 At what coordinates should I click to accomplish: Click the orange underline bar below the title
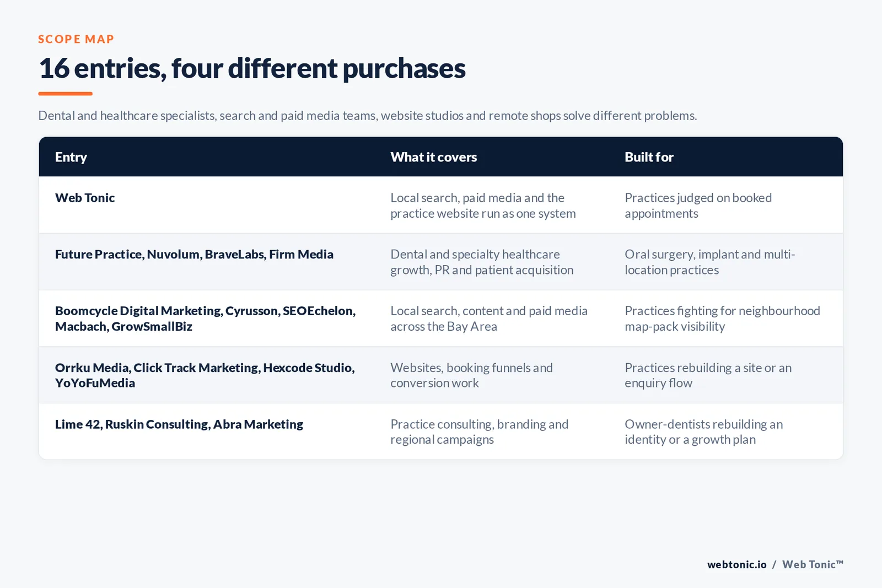[x=65, y=94]
